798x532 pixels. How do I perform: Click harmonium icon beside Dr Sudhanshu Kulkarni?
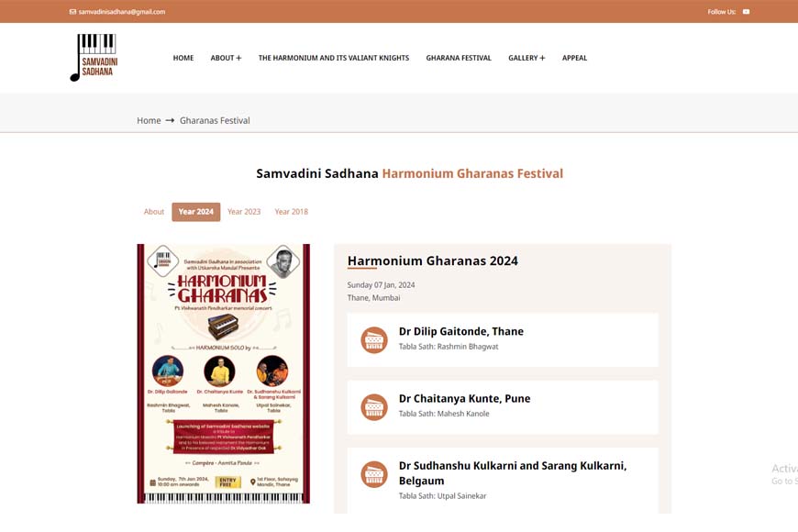coord(373,474)
